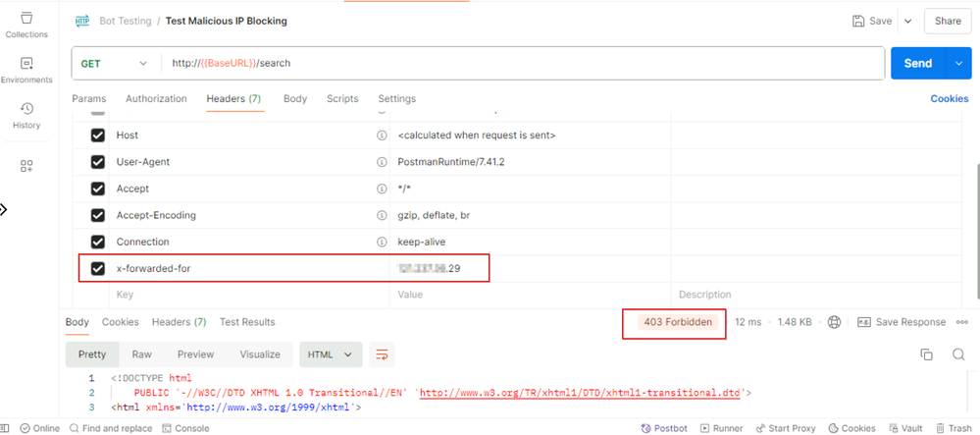Search the response with magnifier icon
The width and height of the screenshot is (980, 435).
pos(958,354)
